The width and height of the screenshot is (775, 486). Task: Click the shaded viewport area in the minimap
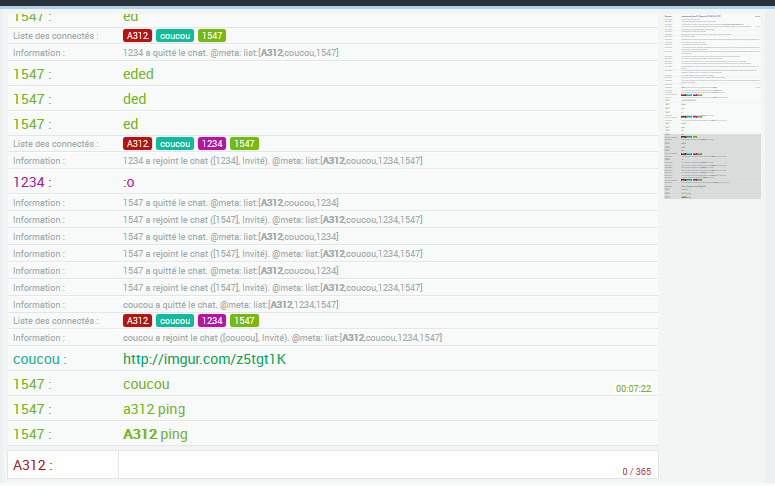pos(712,167)
